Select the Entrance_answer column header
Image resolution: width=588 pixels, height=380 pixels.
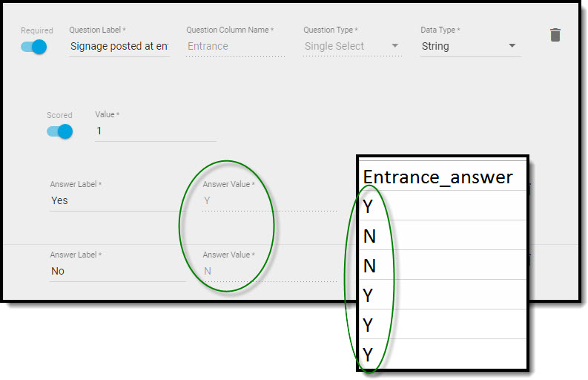(x=442, y=177)
